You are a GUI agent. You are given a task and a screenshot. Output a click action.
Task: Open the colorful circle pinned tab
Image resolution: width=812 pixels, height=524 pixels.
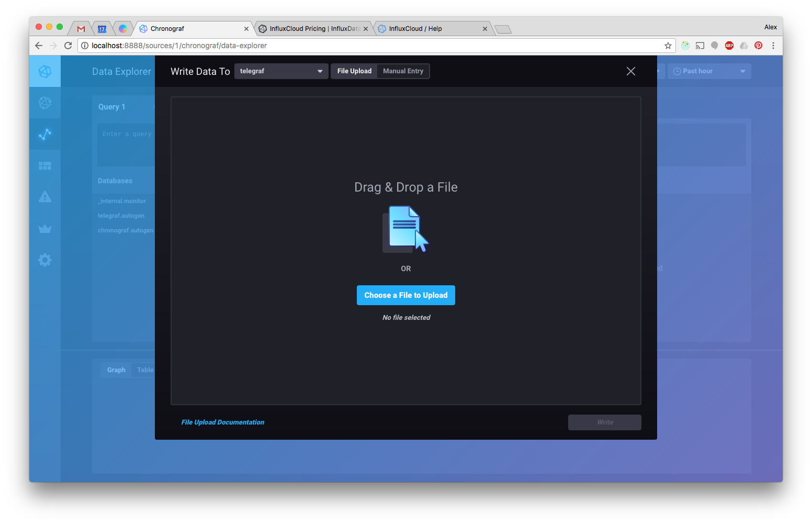tap(122, 29)
